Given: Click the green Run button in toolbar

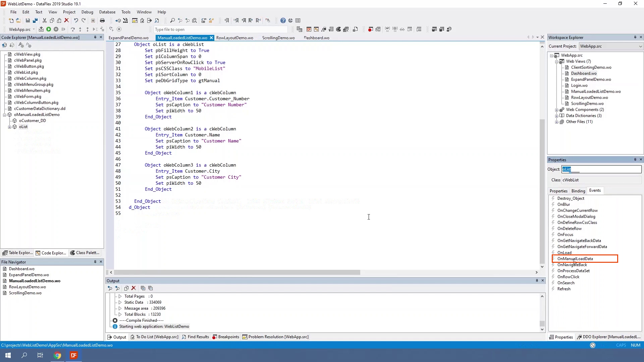Looking at the screenshot, I should click(x=49, y=29).
